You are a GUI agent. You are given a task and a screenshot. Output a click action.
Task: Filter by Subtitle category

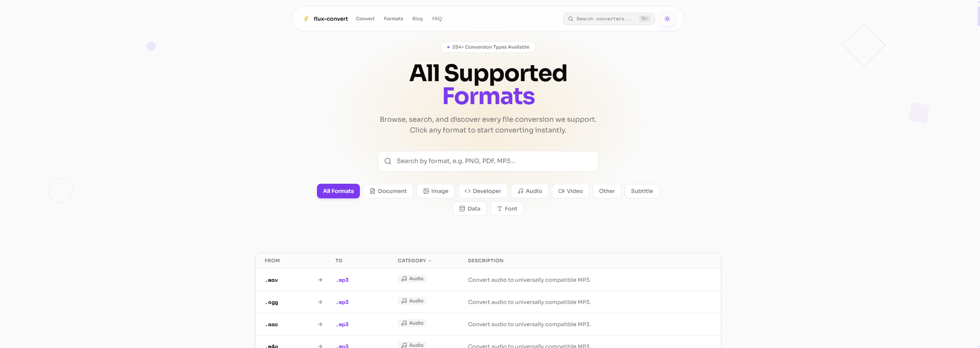[x=642, y=191]
